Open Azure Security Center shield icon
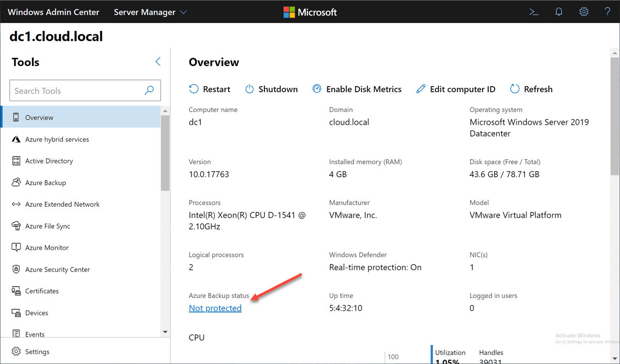Screen dimensions: 620x364 pyautogui.click(x=16, y=269)
